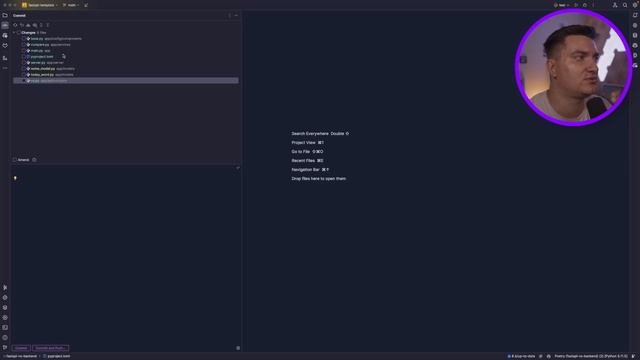Click pyproject.toml breadcrumb in status bar
640x360 pixels.
coord(57,356)
